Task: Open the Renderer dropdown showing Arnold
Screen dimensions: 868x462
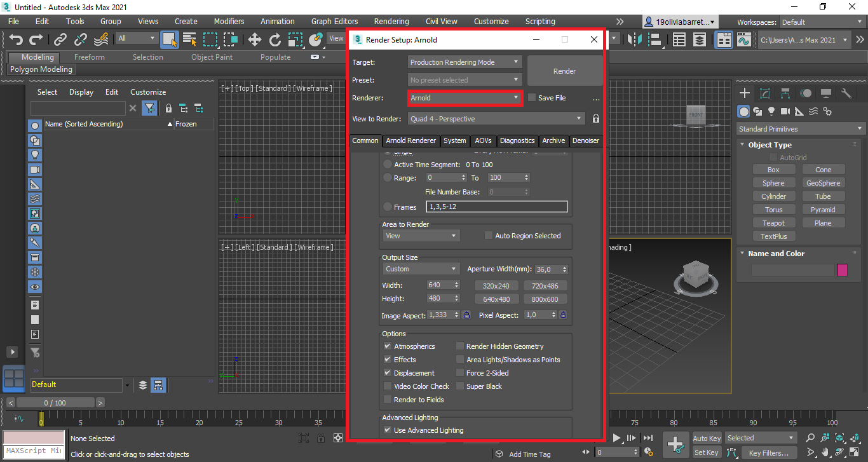Action: 465,98
